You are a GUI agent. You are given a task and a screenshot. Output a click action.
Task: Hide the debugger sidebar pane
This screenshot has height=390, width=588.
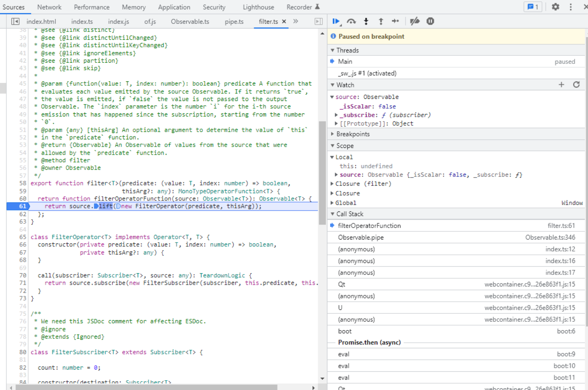point(319,21)
